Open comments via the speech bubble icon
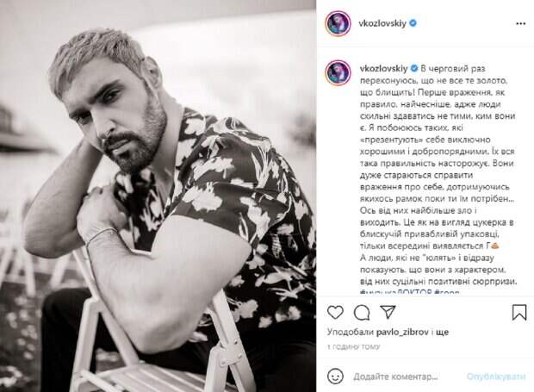 point(362,312)
